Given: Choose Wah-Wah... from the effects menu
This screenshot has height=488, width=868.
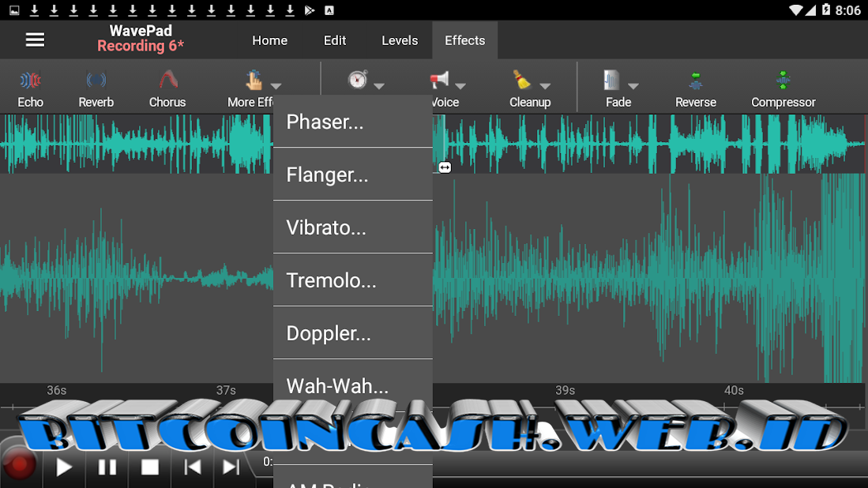Looking at the screenshot, I should (352, 385).
